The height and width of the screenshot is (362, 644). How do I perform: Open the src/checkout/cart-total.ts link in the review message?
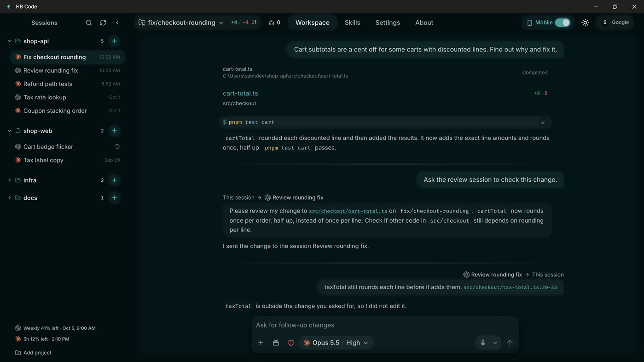coord(348,211)
